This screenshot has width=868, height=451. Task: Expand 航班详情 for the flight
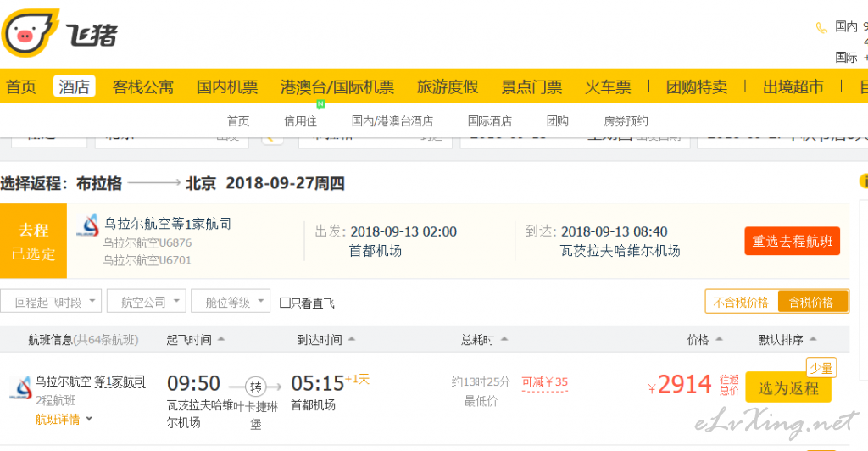(x=63, y=420)
